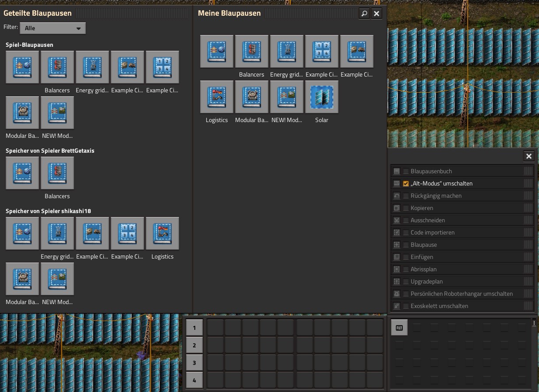The height and width of the screenshot is (392, 539).
Task: Tick the Einfügen shortcut checkbox
Action: tap(406, 257)
